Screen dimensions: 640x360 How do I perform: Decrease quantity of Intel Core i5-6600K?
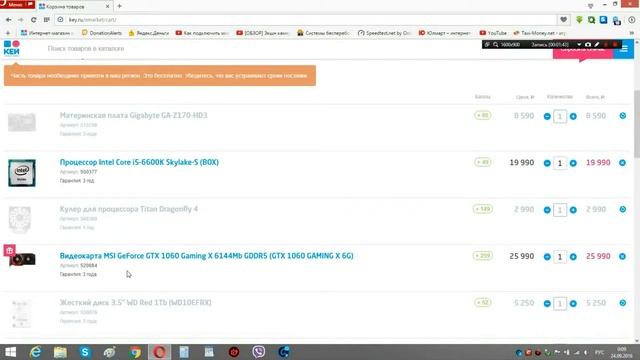pos(547,163)
